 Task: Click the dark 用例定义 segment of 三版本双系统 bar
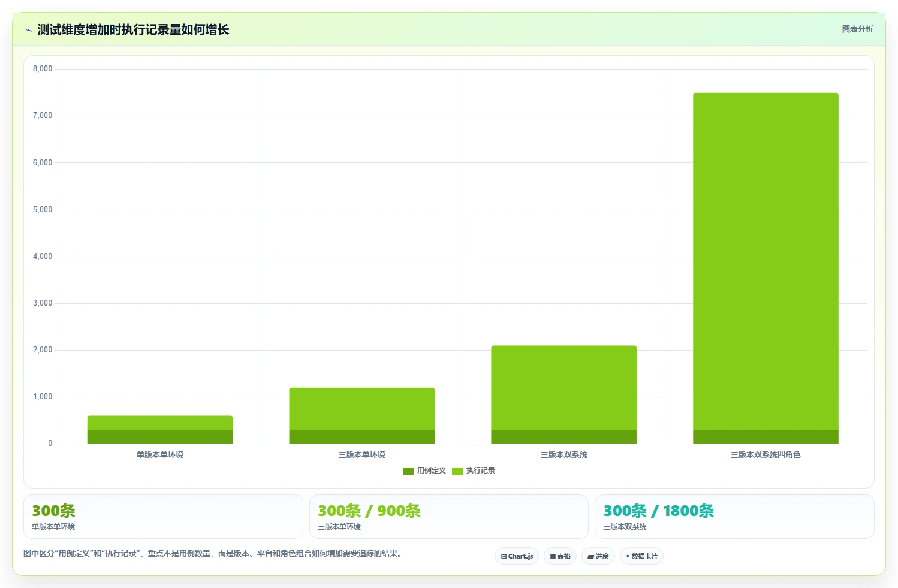pyautogui.click(x=563, y=437)
